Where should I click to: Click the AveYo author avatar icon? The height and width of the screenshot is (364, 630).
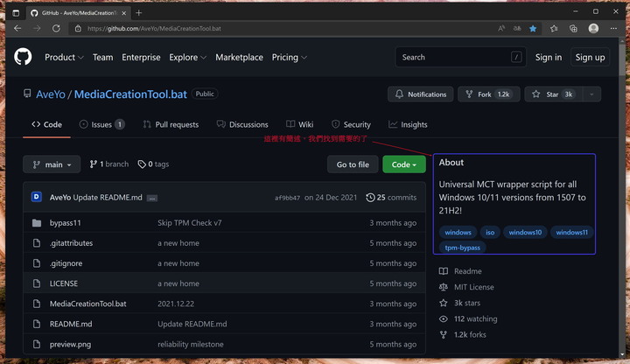(37, 197)
